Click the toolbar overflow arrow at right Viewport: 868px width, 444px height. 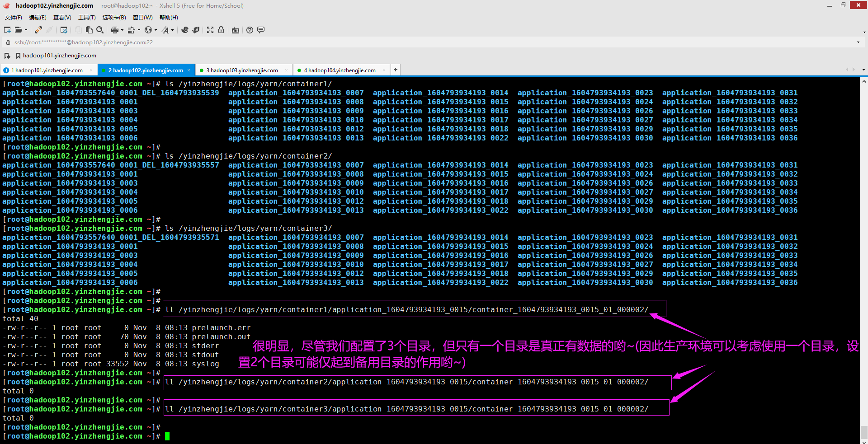tap(864, 32)
